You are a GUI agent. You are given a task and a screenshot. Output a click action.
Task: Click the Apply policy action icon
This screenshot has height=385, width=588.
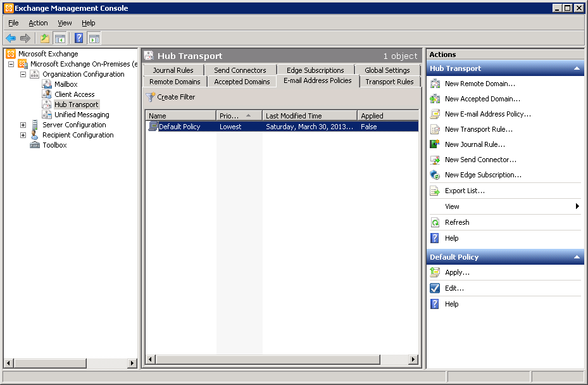435,272
